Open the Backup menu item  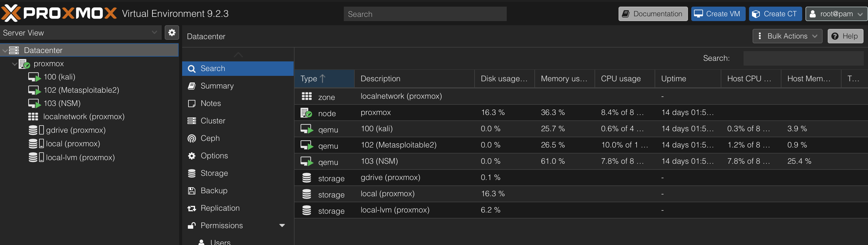tap(238, 191)
